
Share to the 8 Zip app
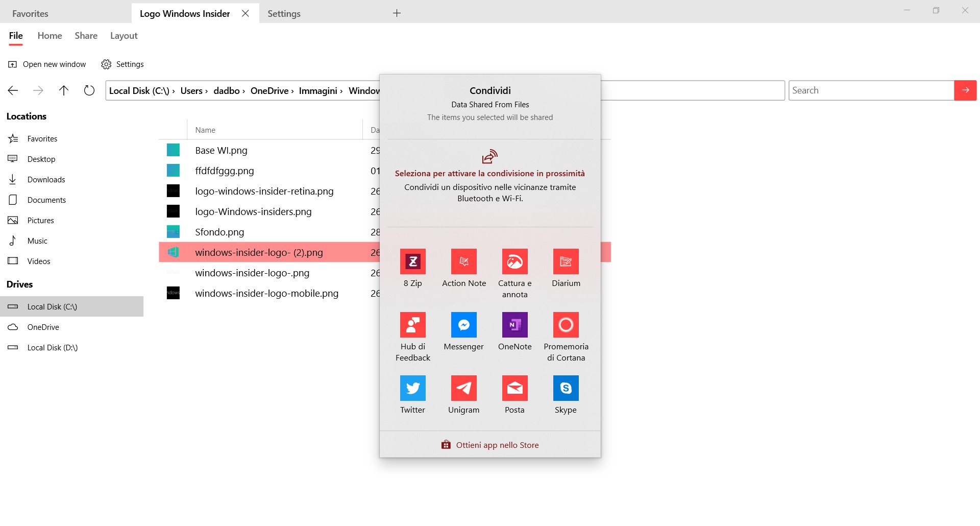click(x=412, y=269)
